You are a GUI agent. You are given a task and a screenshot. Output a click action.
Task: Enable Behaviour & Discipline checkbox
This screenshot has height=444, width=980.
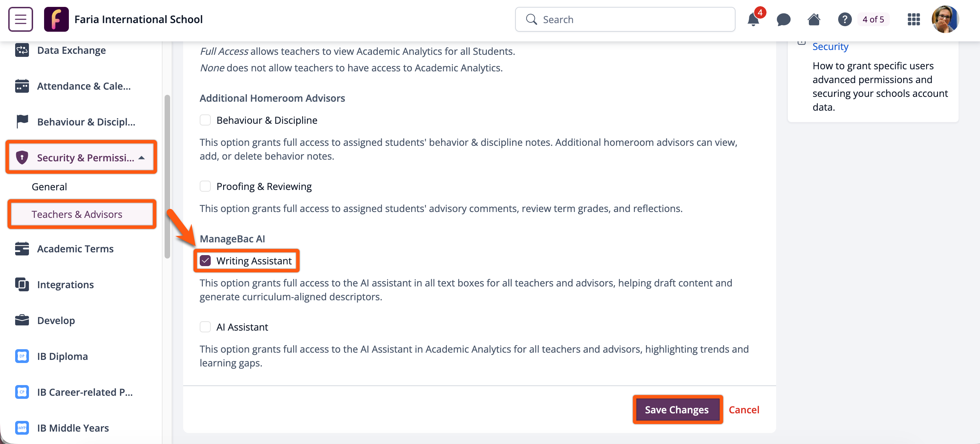(x=205, y=120)
